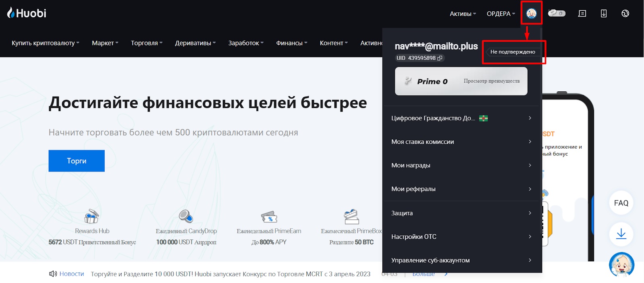
Task: Open the Заработок menu
Action: [x=246, y=43]
